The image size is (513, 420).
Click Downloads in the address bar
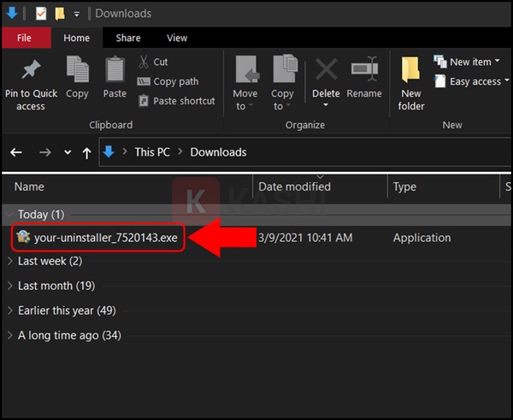[x=218, y=152]
